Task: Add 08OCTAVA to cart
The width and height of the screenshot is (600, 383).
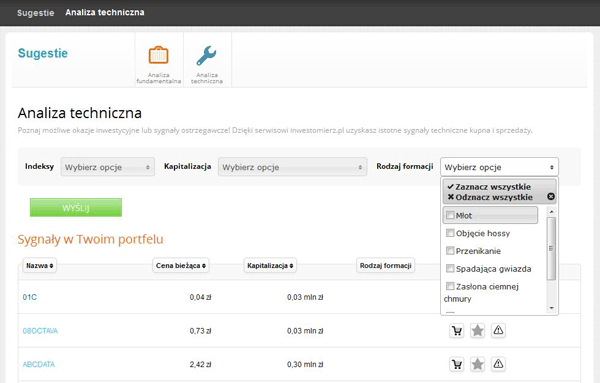Action: (x=457, y=331)
